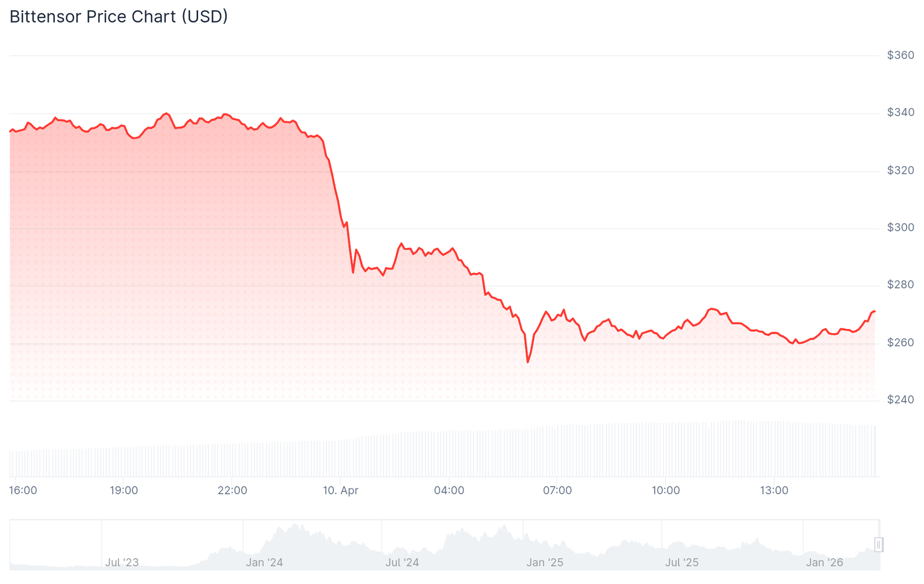Click the 13:00 time axis label

click(774, 491)
